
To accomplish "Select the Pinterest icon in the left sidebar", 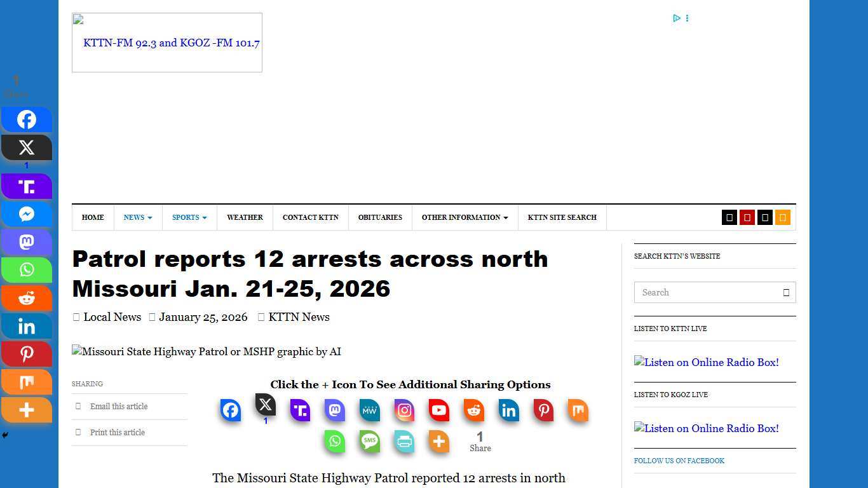I will (x=27, y=354).
